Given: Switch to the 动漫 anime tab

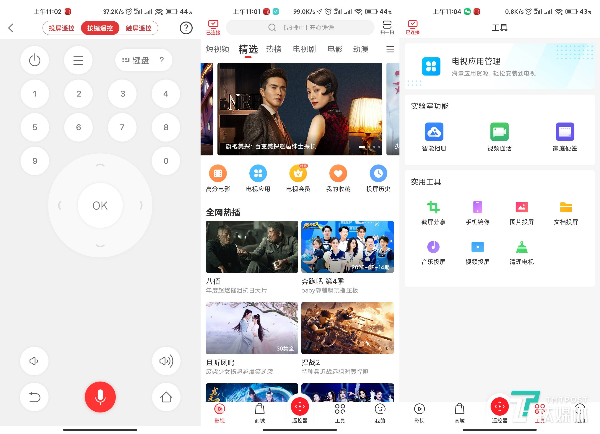Looking at the screenshot, I should 360,49.
